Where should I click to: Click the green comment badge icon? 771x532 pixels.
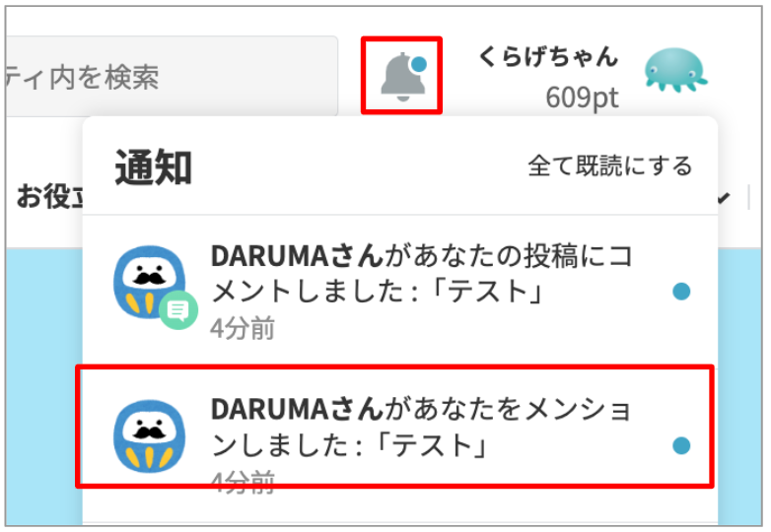coord(178,310)
